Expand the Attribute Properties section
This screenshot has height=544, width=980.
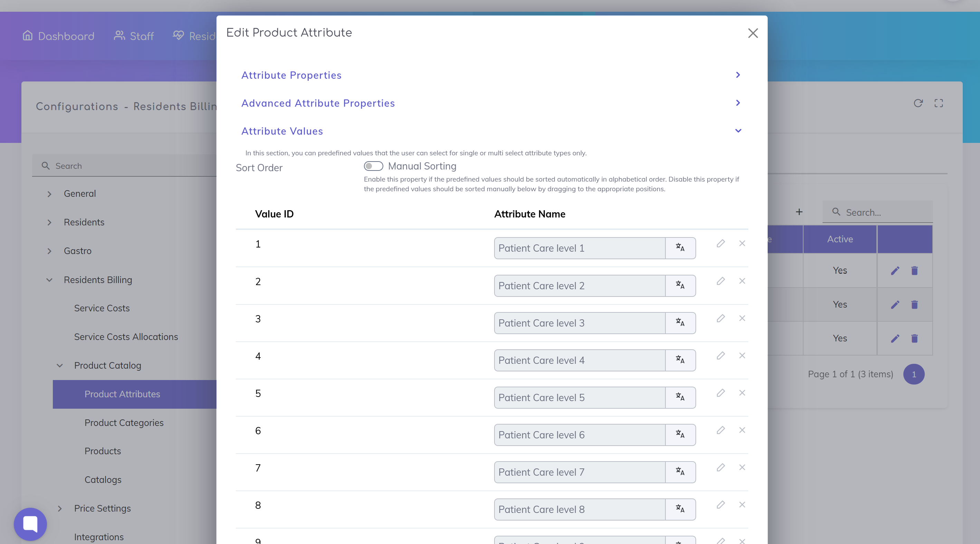pyautogui.click(x=491, y=75)
